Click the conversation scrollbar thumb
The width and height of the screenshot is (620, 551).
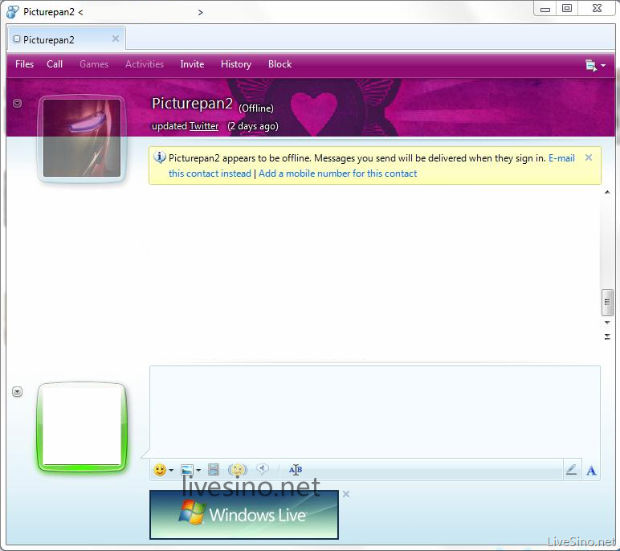pyautogui.click(x=606, y=302)
